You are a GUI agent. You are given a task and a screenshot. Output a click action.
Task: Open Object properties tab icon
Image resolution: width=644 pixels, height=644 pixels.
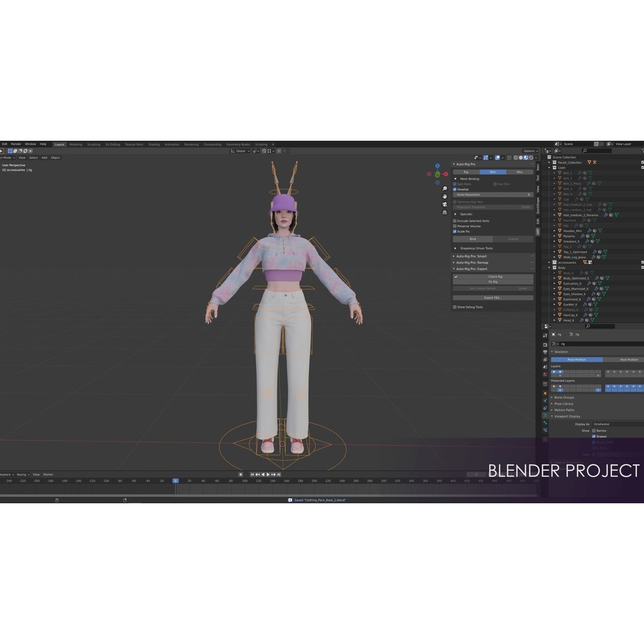pyautogui.click(x=545, y=393)
